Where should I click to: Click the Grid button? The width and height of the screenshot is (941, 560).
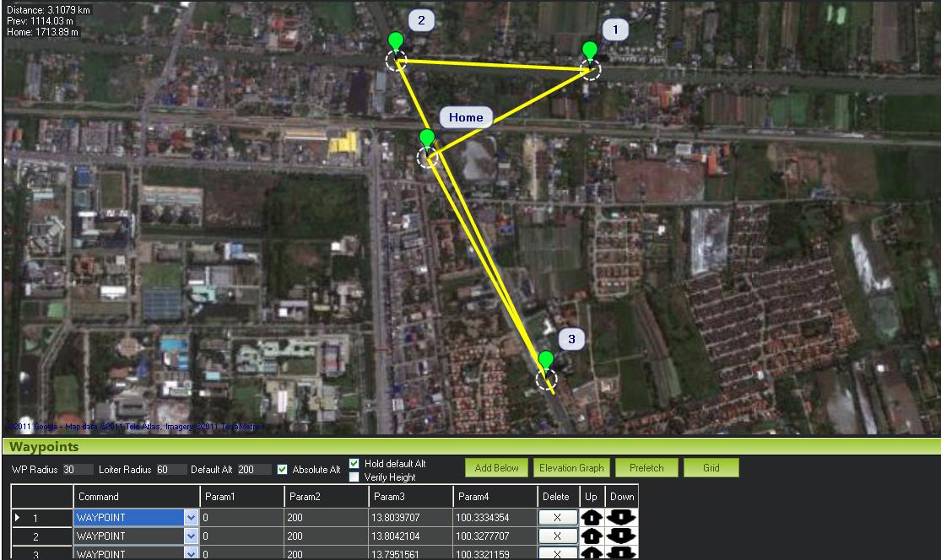click(711, 468)
